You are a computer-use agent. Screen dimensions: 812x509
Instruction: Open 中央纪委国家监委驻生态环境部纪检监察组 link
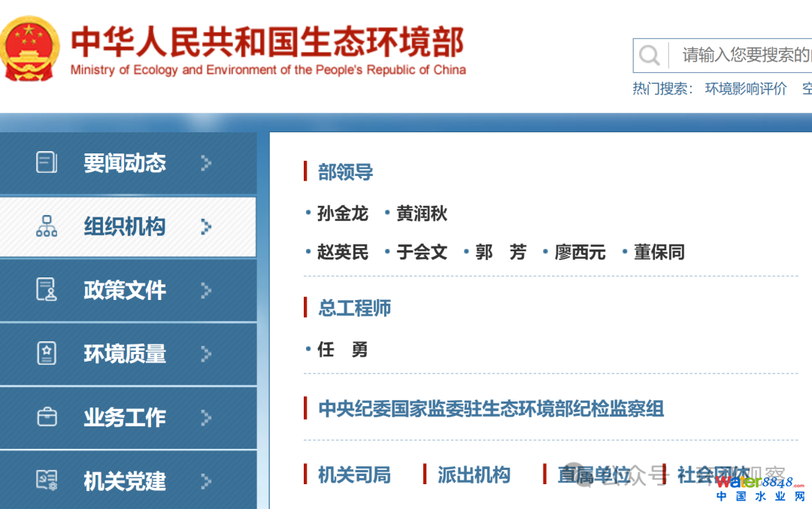click(x=491, y=409)
